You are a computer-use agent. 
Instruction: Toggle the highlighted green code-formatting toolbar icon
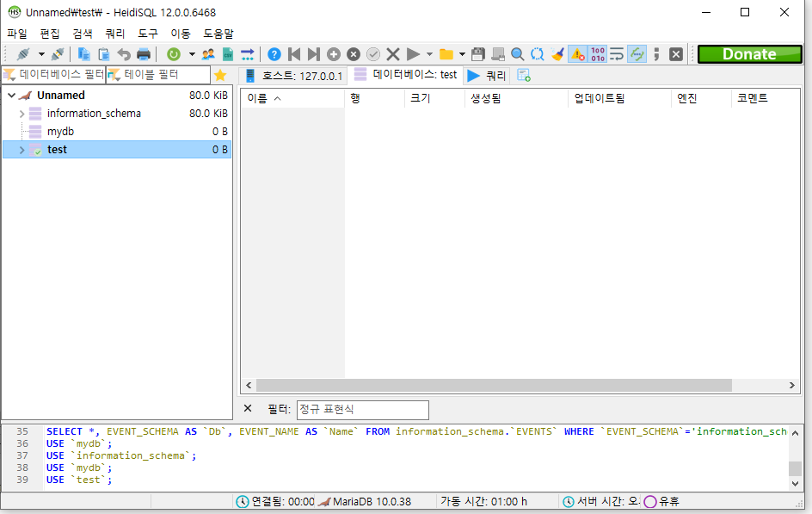tap(637, 54)
